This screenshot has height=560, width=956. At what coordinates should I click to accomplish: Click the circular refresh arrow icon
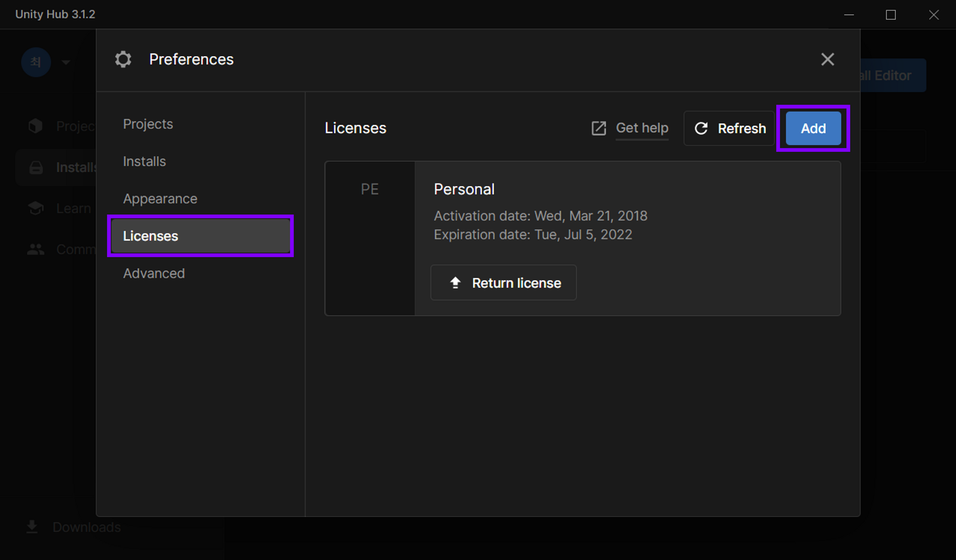click(701, 128)
